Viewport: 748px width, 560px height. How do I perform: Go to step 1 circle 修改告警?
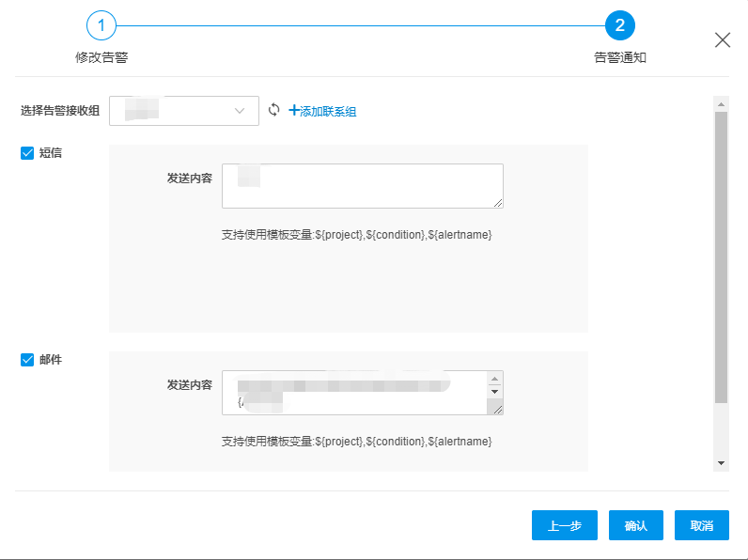[101, 25]
